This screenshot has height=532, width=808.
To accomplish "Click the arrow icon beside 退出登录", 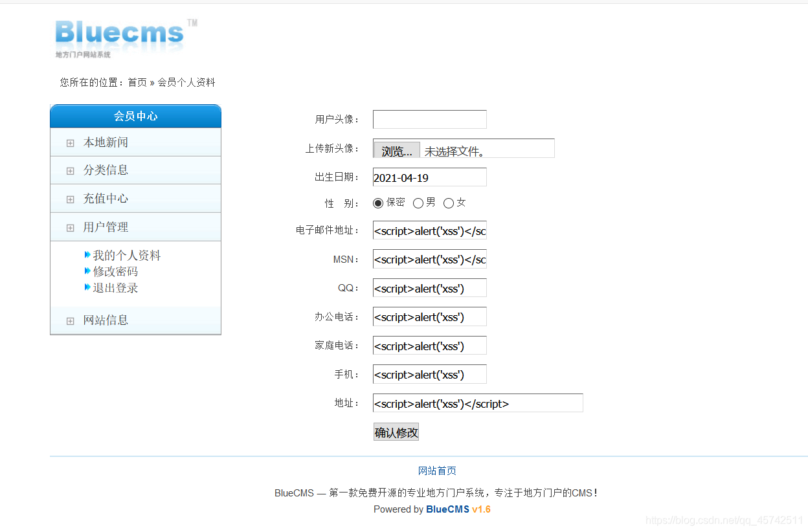I will (x=87, y=287).
